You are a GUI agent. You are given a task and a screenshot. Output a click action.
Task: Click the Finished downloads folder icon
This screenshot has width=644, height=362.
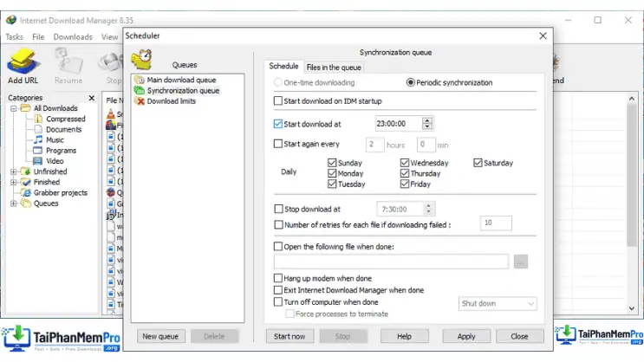(26, 182)
